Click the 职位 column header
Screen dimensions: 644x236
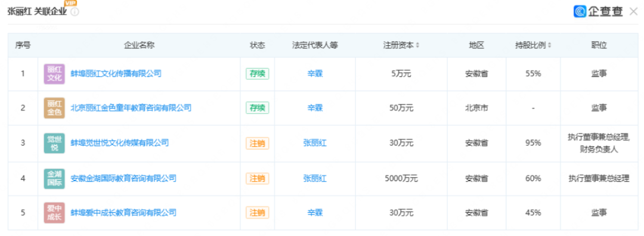(599, 45)
